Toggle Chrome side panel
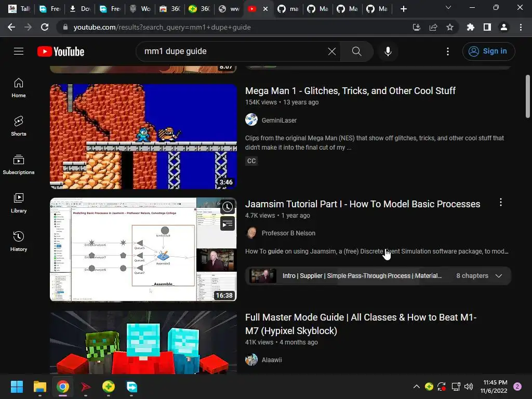This screenshot has height=399, width=532. [487, 27]
